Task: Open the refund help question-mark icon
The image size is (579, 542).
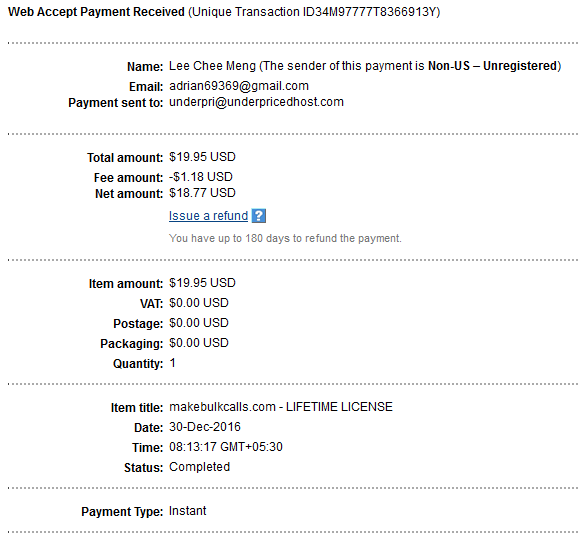Action: tap(259, 216)
